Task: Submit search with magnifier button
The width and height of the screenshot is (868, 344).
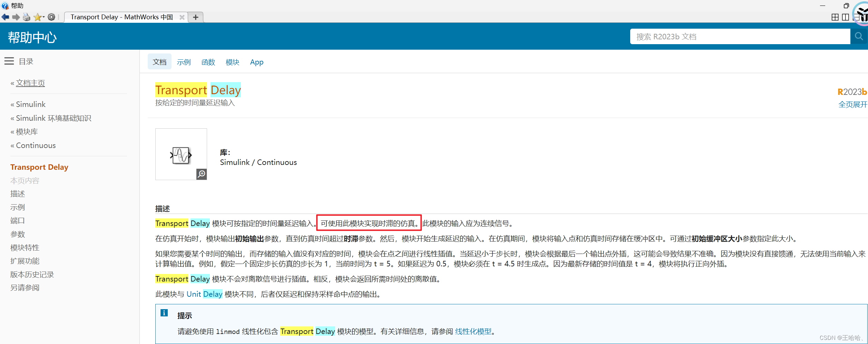Action: tap(859, 36)
